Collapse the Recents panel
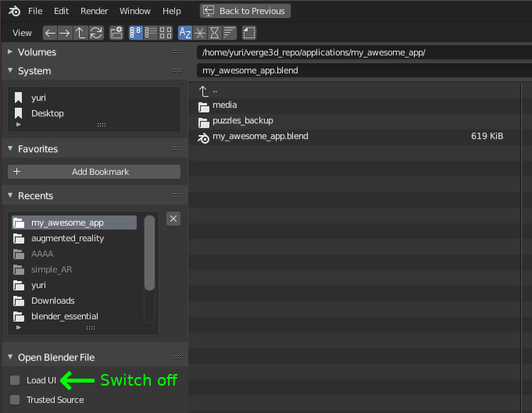Viewport: 532px width, 413px height. pos(10,195)
